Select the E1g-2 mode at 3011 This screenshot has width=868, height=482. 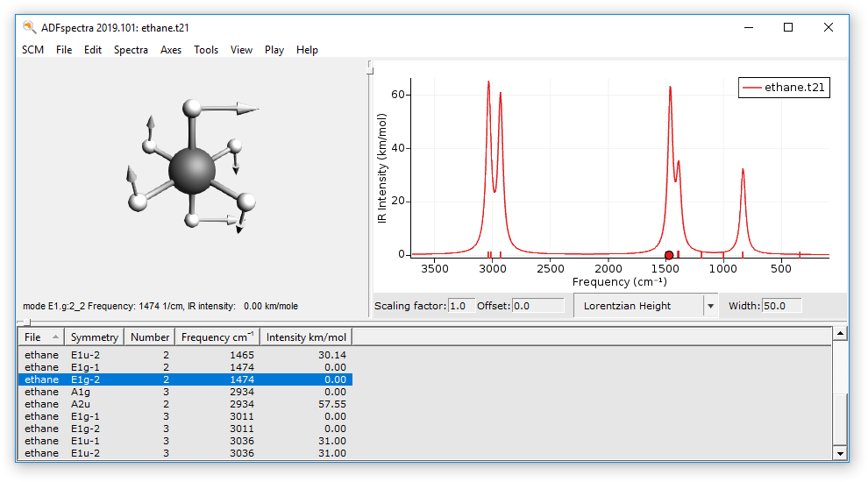(x=186, y=429)
